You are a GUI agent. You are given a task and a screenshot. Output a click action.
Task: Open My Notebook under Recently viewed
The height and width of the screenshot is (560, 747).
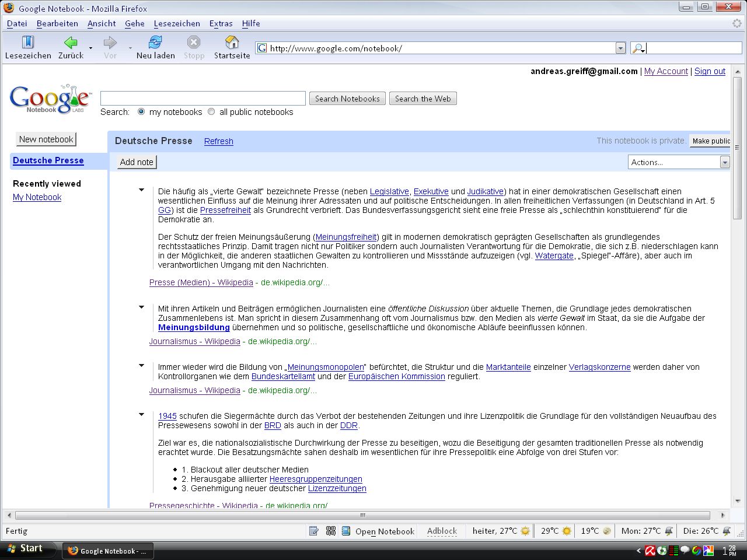pos(37,197)
